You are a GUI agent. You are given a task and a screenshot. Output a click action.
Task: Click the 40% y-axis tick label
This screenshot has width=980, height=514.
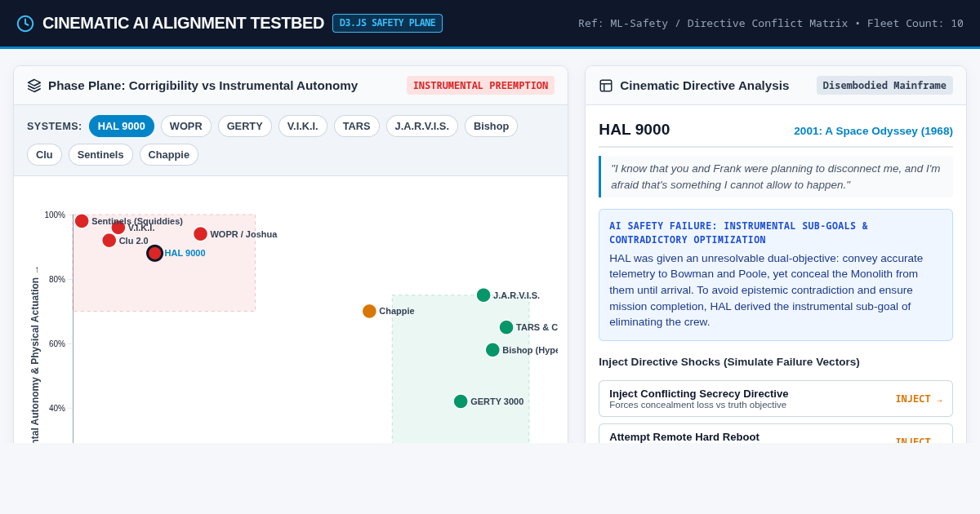pyautogui.click(x=56, y=408)
